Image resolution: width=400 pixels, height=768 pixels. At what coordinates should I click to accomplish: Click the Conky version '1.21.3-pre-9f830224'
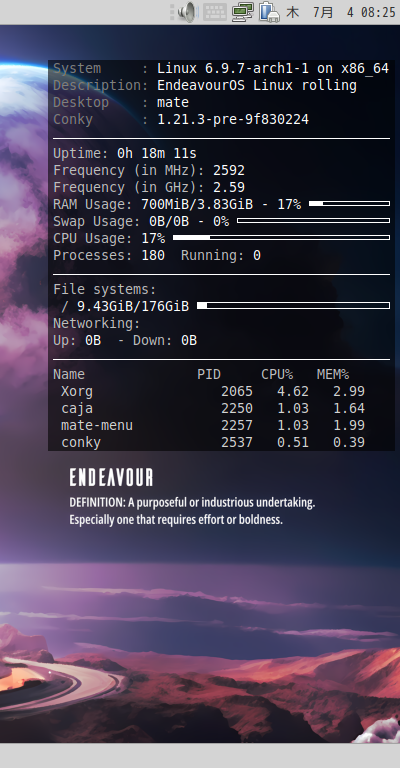(233, 120)
